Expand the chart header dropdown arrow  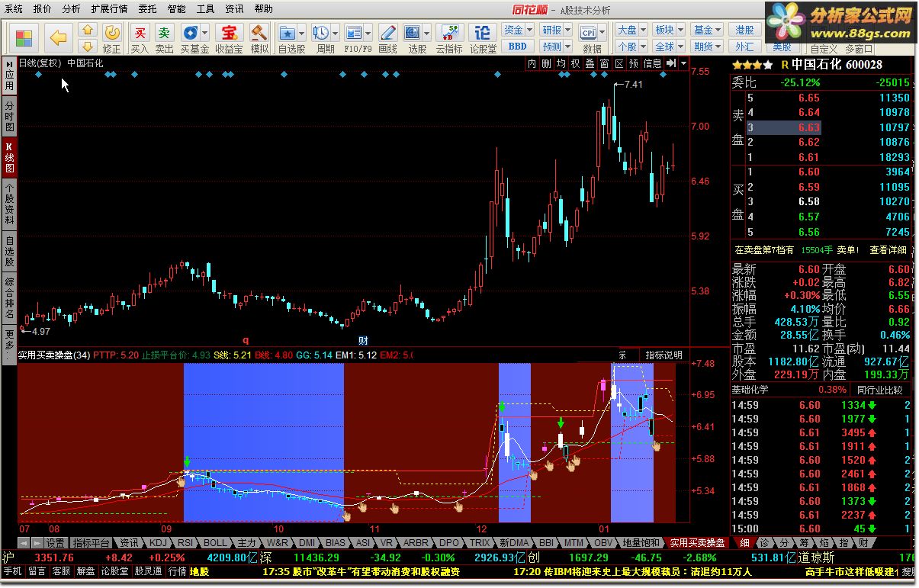pos(683,63)
